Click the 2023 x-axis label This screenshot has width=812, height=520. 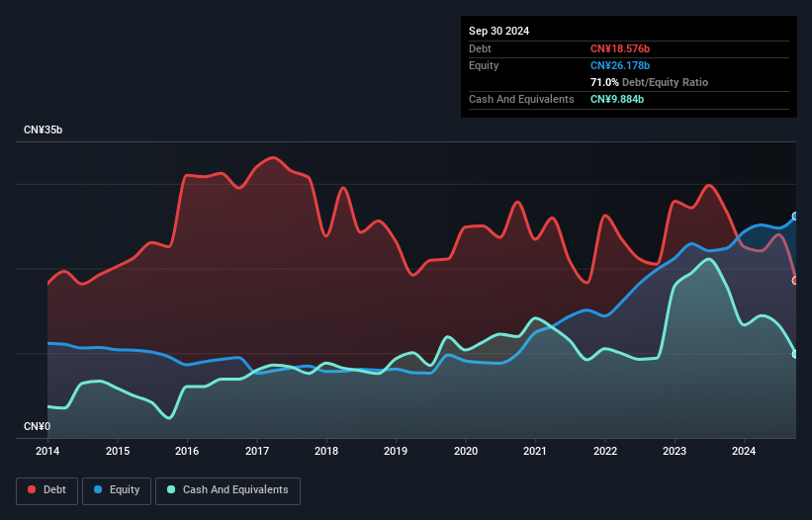pos(675,451)
